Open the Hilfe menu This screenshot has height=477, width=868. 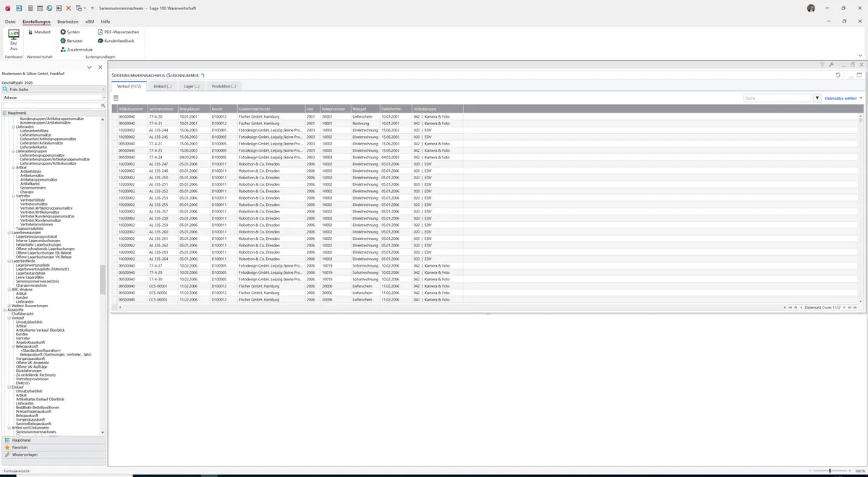(106, 22)
